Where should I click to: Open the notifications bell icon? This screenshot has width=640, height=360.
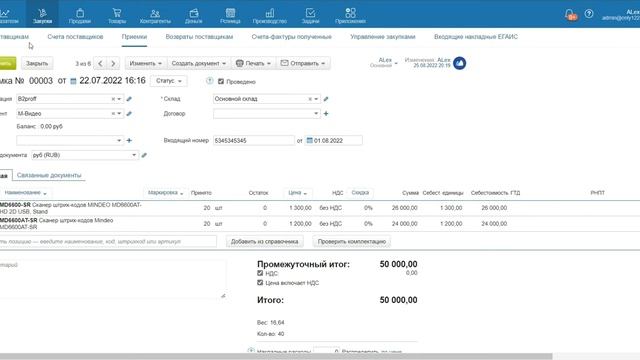[570, 15]
